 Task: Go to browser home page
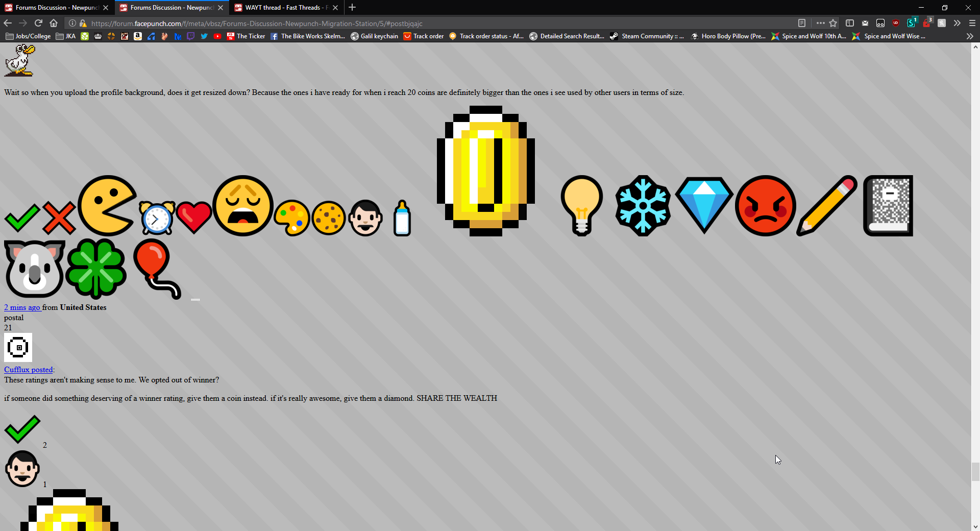pos(54,23)
